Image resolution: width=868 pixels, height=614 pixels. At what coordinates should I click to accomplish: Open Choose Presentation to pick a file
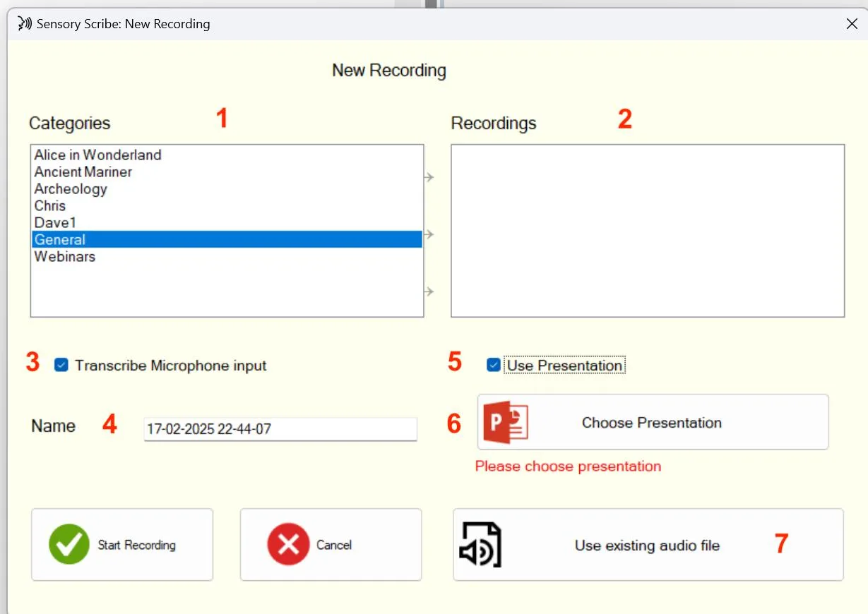[650, 422]
